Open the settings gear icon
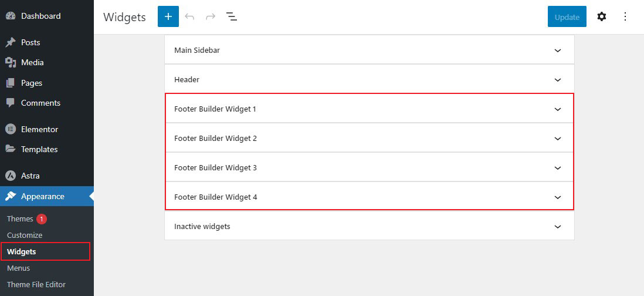Screen dimensions: 644x296 (x=602, y=17)
